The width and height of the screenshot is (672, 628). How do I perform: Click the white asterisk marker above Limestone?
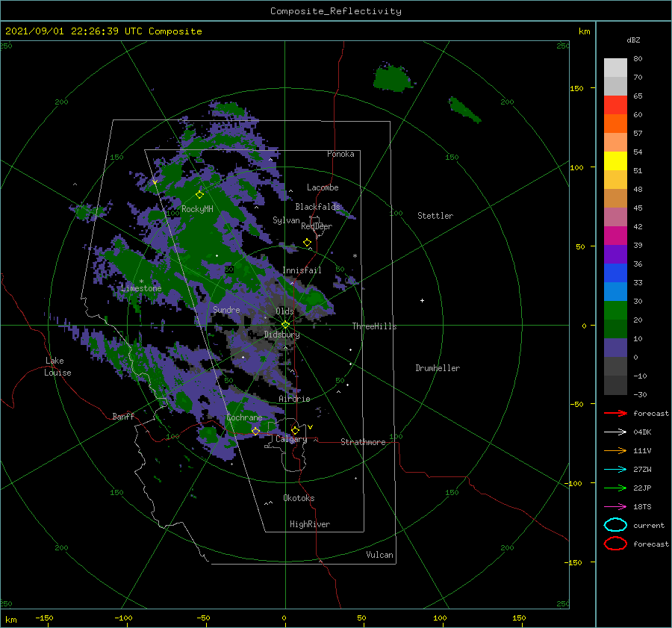pos(141,282)
